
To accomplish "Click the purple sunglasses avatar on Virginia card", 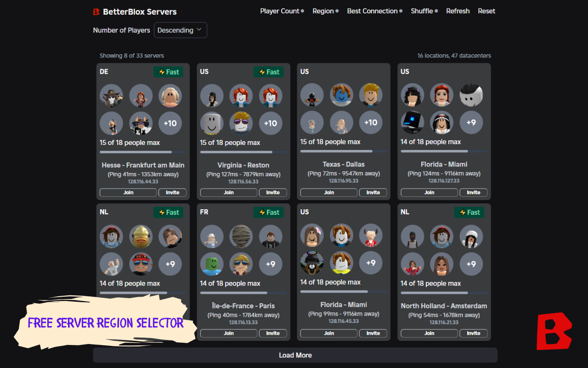I will click(241, 123).
